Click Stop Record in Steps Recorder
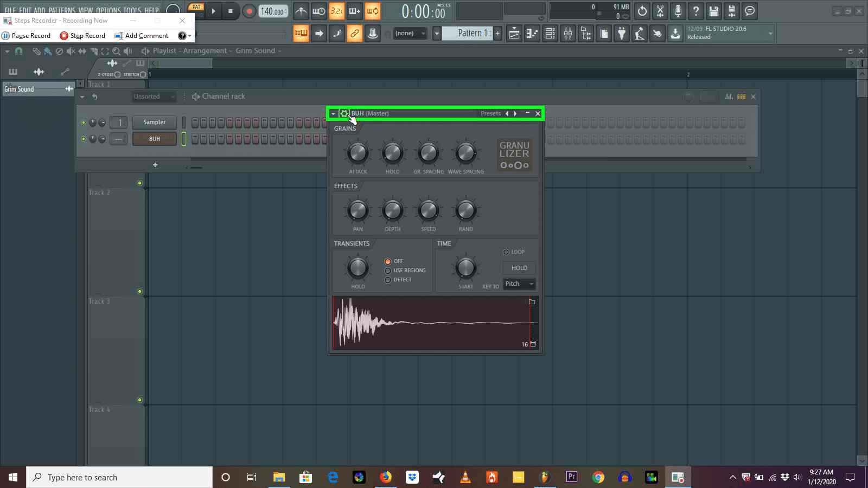Screen dimensions: 868x488 [82, 36]
